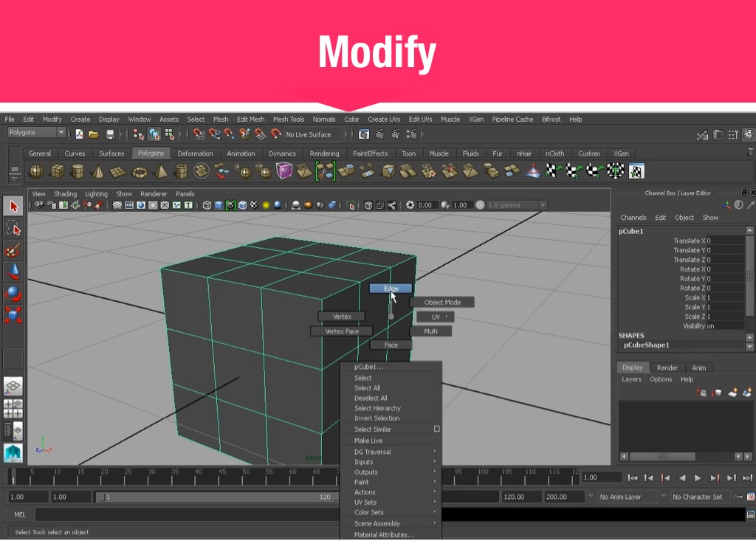Click Object Mode in marking menu

coord(441,302)
